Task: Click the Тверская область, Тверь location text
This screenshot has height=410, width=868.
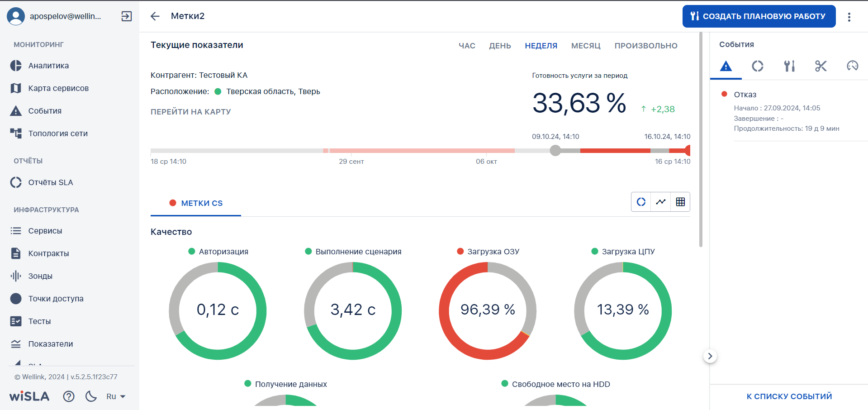Action: (273, 91)
